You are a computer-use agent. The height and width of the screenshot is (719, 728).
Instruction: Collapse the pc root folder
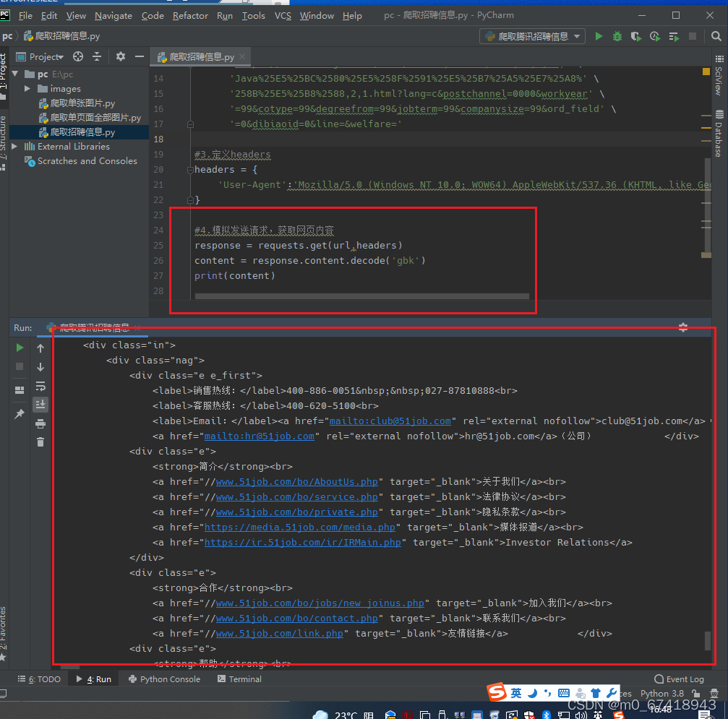(x=15, y=74)
